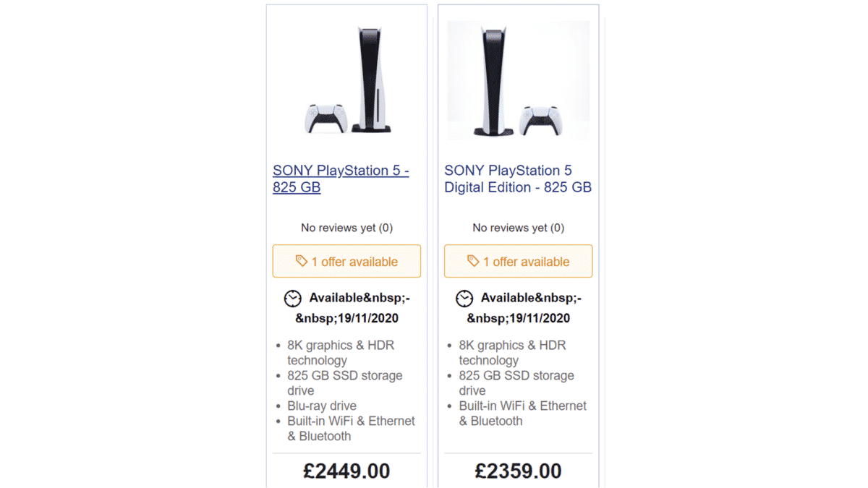
Task: Click the £2449.00 price
Action: point(346,471)
